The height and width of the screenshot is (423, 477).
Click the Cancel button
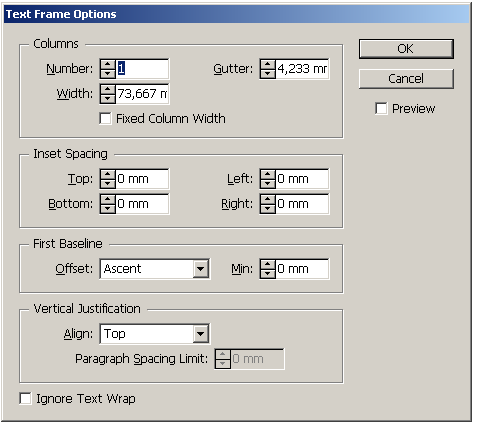406,79
